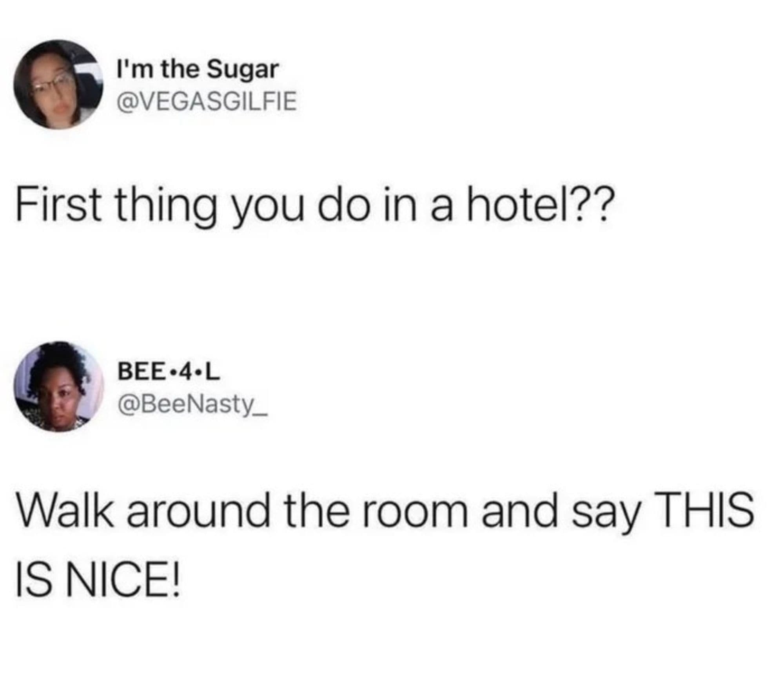Click the word First in the question tweet
Image resolution: width=784 pixels, height=692 pixels.
point(58,205)
